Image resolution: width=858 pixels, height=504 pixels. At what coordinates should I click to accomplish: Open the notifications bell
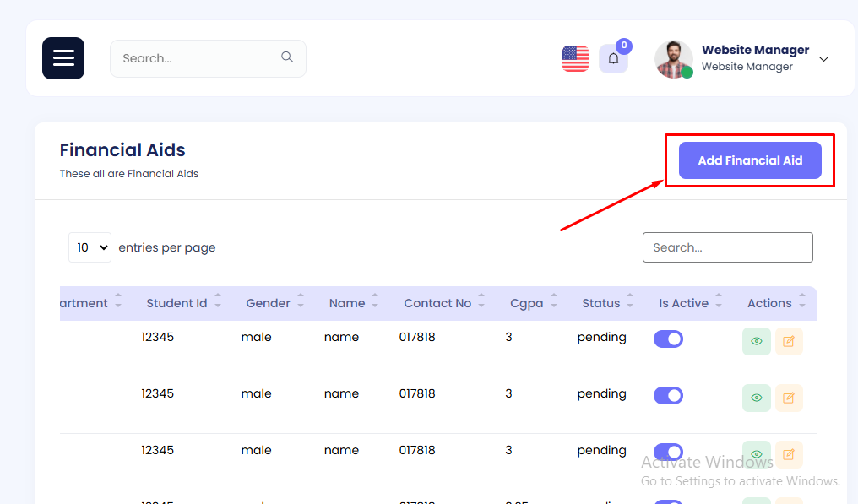click(613, 59)
